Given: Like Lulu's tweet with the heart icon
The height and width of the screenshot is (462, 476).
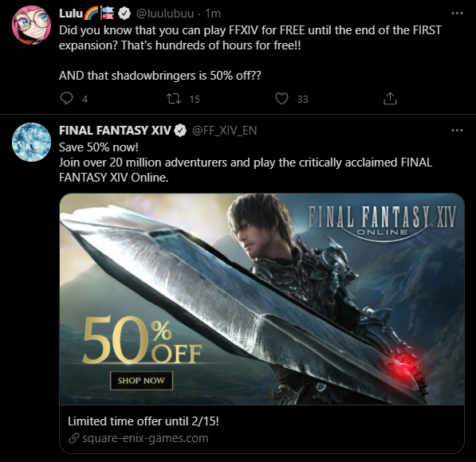Looking at the screenshot, I should coord(281,99).
